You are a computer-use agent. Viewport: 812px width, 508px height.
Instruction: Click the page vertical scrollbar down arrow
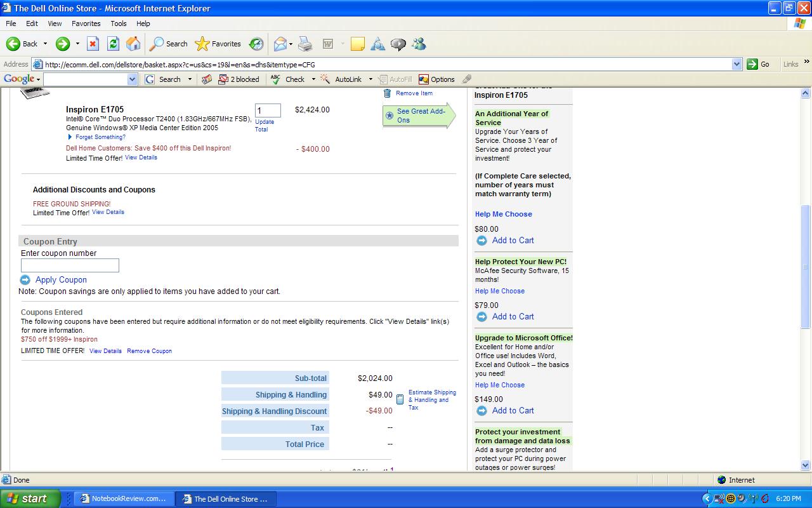[806, 465]
